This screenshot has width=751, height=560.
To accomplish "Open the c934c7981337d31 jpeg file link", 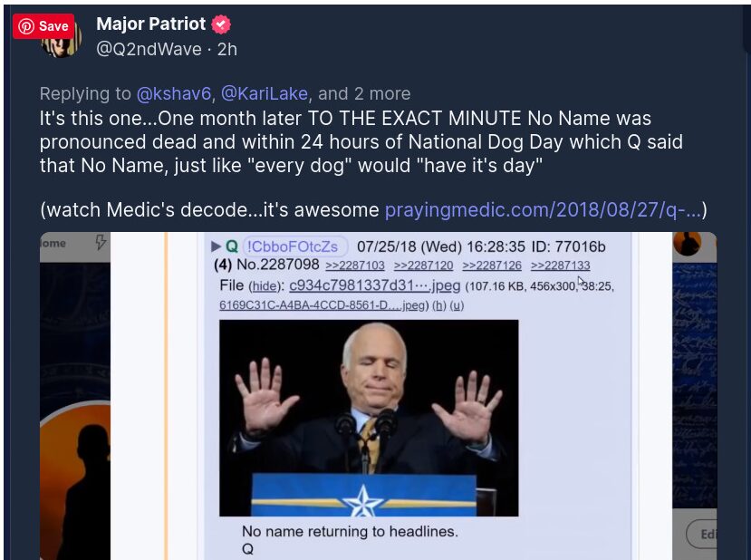I will coord(374,285).
